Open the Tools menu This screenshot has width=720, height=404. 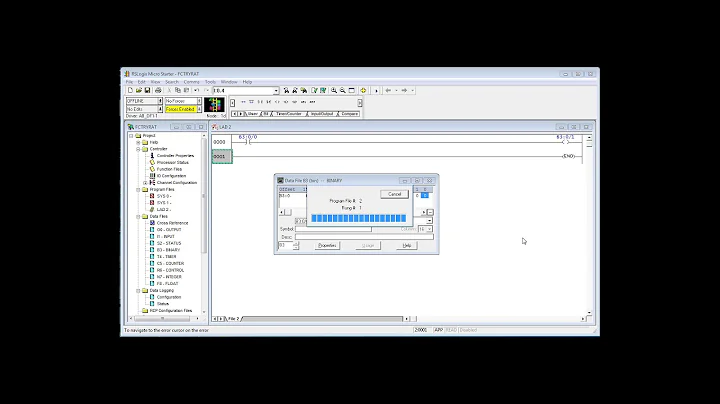coord(210,82)
